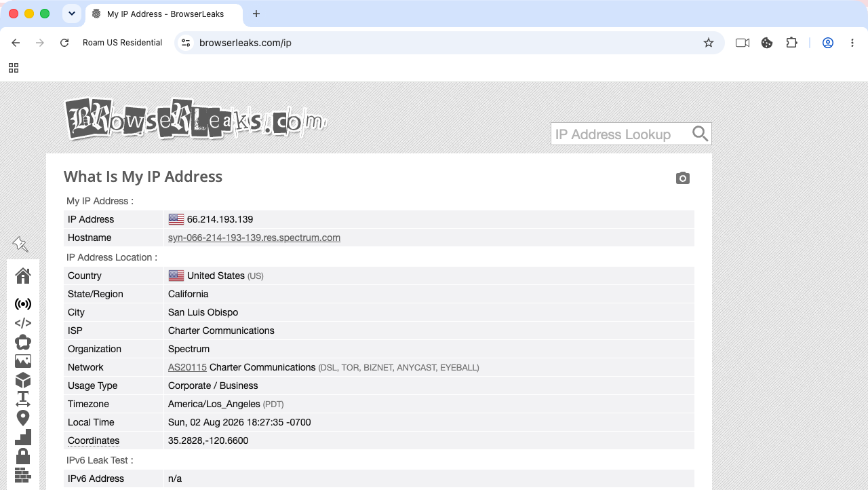Open the WebGL cube icon in sidebar
Image resolution: width=868 pixels, height=490 pixels.
point(23,380)
